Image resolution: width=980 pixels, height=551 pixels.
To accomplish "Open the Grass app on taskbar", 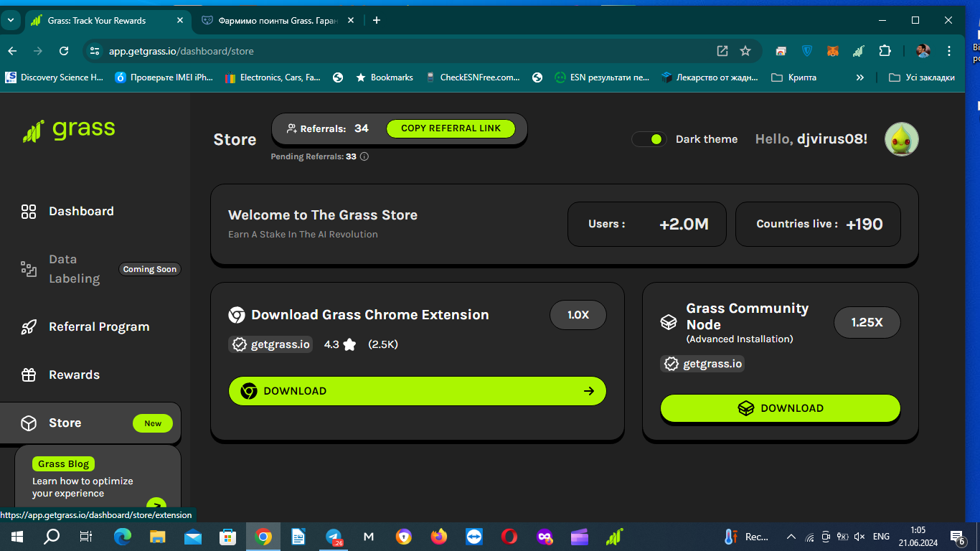I will pyautogui.click(x=615, y=537).
